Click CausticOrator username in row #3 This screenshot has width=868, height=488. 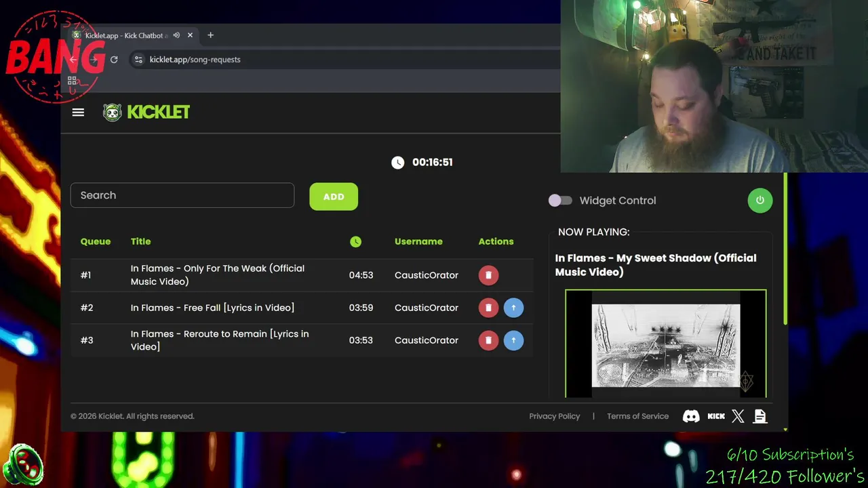[427, 340]
